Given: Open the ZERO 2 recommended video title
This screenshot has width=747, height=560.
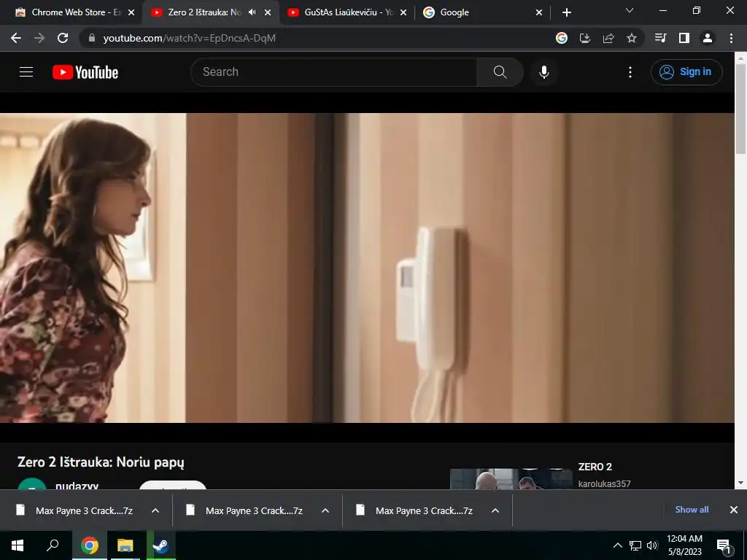Looking at the screenshot, I should 595,467.
